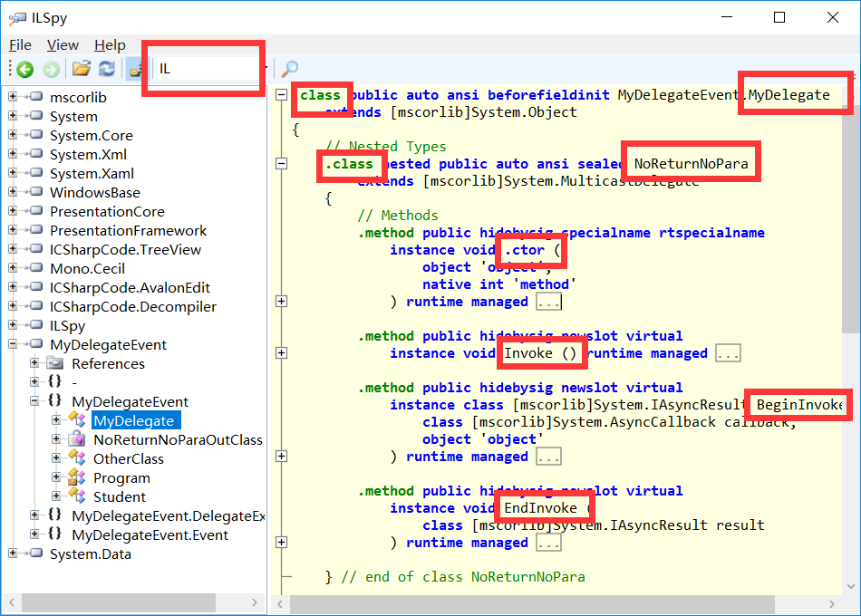Select the System.Xml assembly
Image resolution: width=861 pixels, height=616 pixels.
click(88, 154)
